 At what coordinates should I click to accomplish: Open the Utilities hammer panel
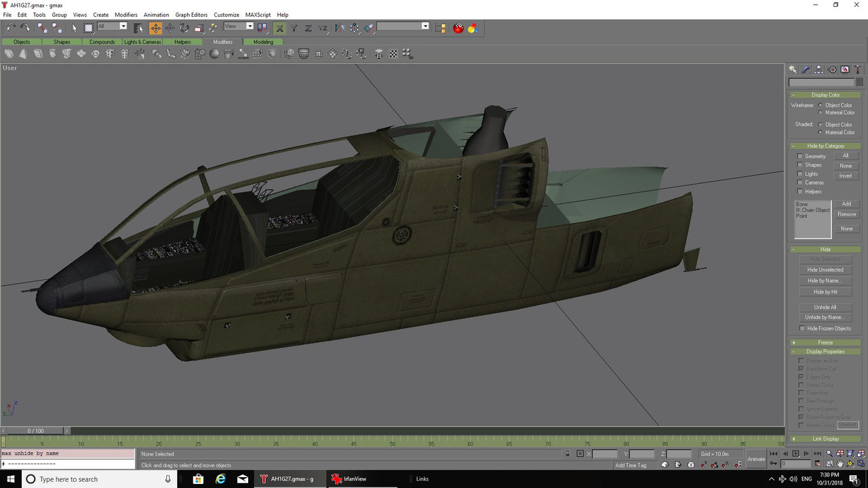(x=858, y=70)
